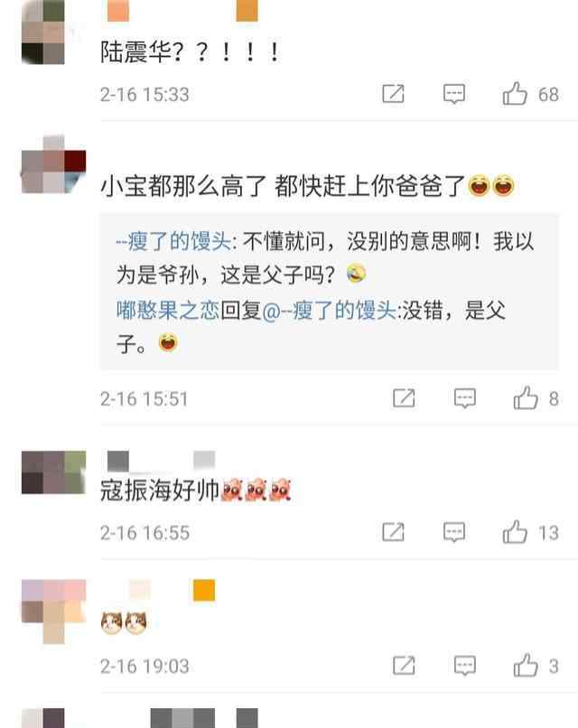Viewport: 578px width, 728px height.
Task: Share the 陆震华 comment from 15:33
Action: coord(393,94)
